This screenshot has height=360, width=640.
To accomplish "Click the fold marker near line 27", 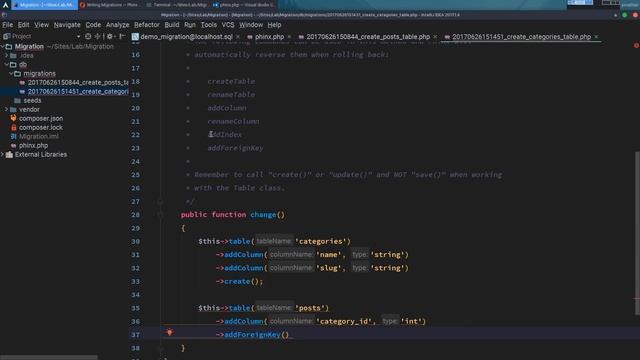I will click(160, 201).
